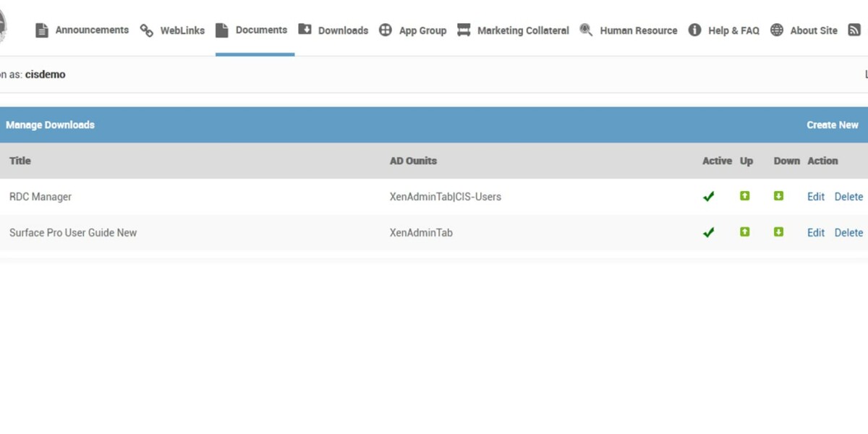
Task: Edit the RDC Manager entry
Action: [815, 196]
